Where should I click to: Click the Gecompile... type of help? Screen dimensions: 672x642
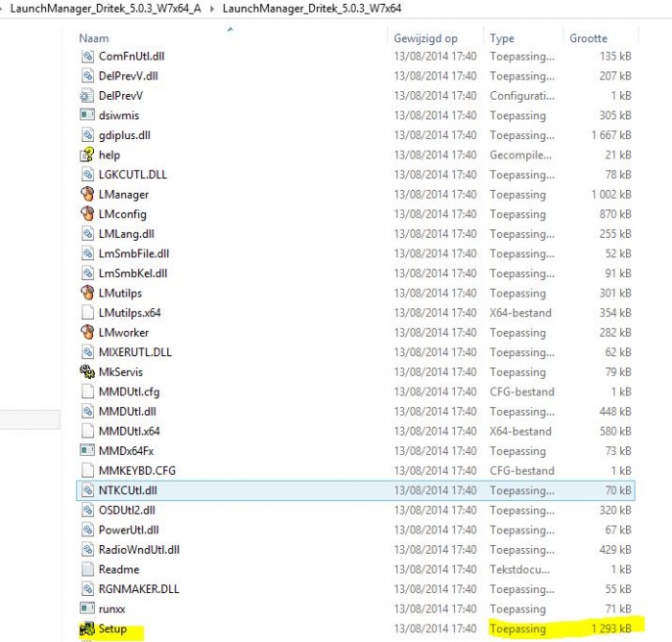[x=520, y=155]
